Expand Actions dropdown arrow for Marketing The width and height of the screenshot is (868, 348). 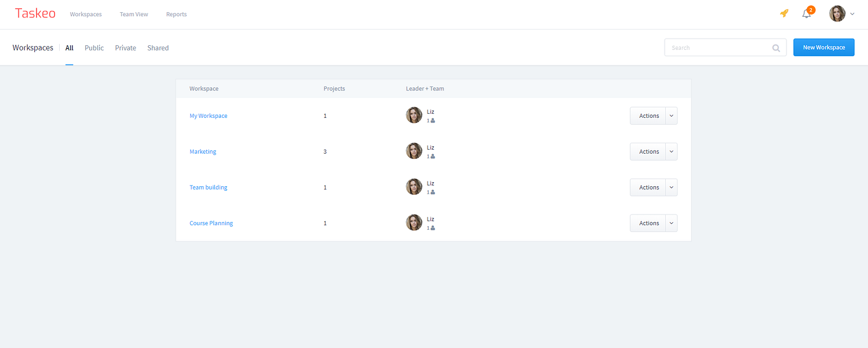point(672,151)
